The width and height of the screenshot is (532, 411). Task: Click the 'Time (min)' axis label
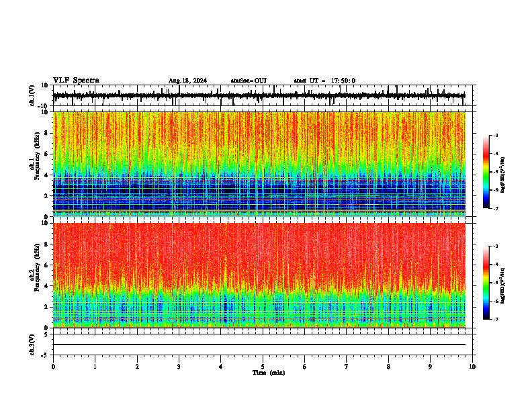point(269,373)
